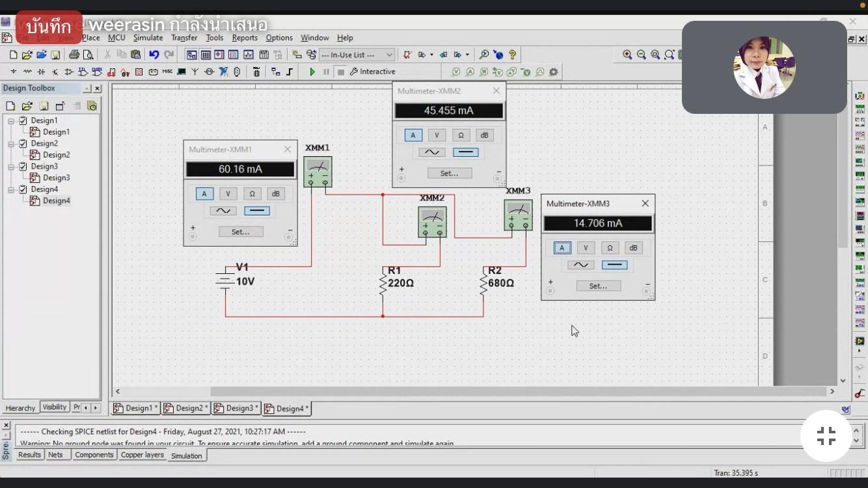Toggle the Design1 project checkbox
The width and height of the screenshot is (868, 488).
pos(23,120)
